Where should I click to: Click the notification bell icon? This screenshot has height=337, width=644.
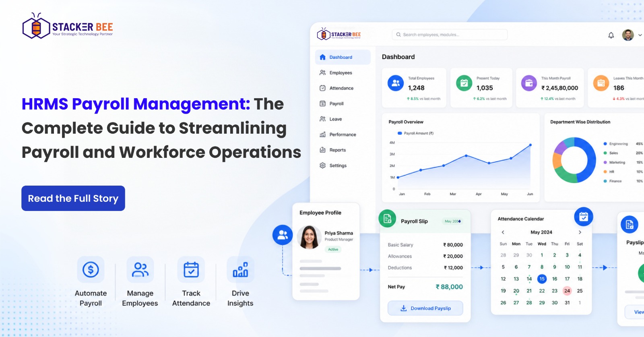611,35
